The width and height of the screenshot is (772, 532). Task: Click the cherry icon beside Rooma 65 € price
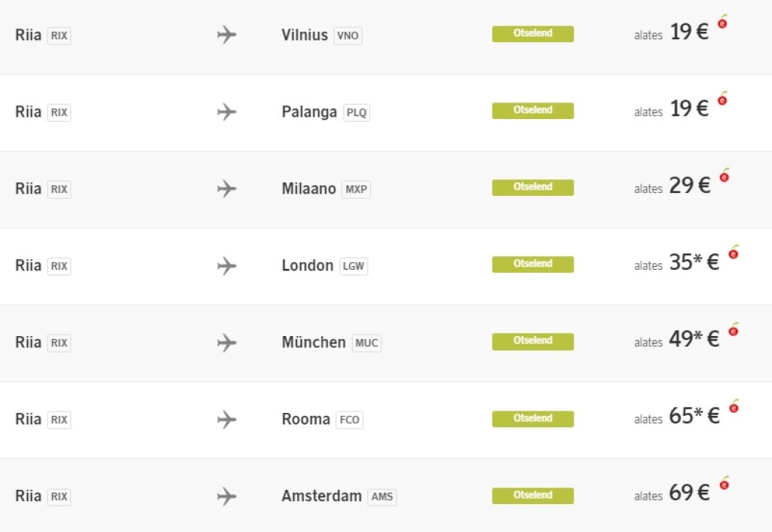734,407
